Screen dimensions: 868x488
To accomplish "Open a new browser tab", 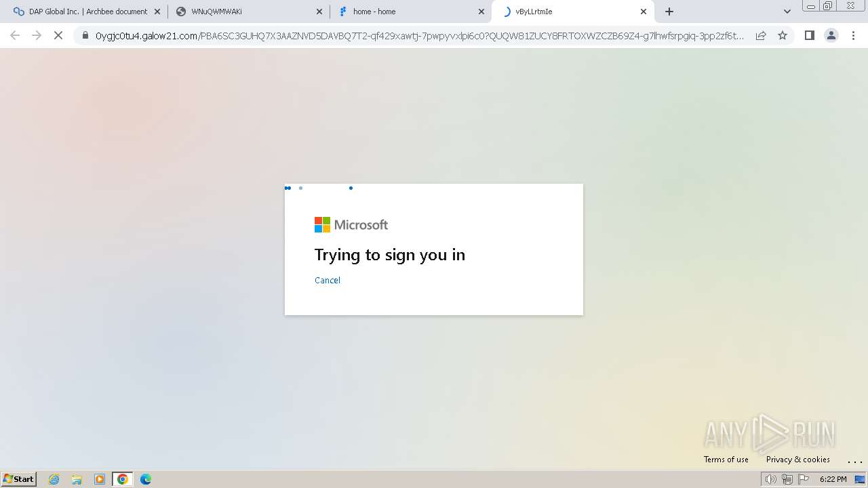I will [x=669, y=12].
